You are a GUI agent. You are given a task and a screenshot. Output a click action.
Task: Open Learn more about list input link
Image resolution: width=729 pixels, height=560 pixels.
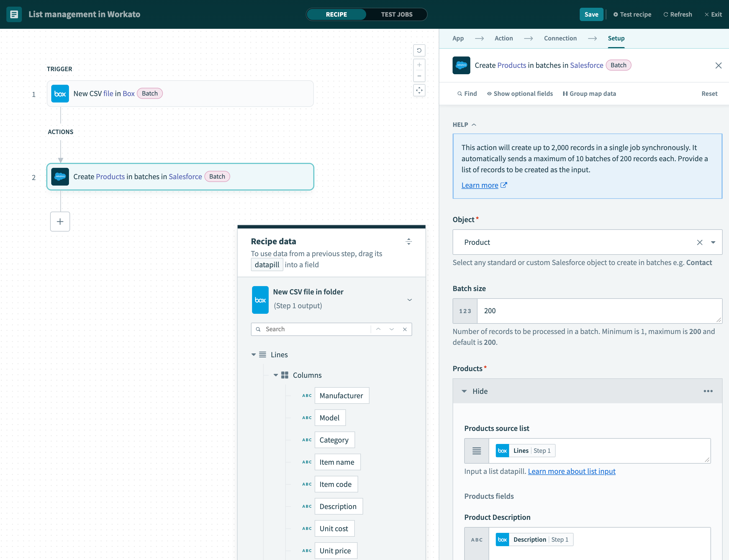(x=571, y=471)
